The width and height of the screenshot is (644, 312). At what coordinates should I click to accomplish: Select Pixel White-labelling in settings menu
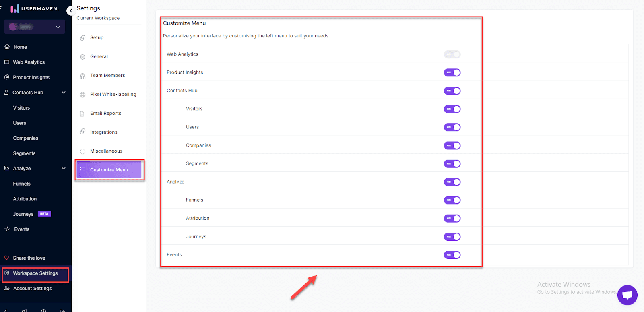[x=113, y=94]
